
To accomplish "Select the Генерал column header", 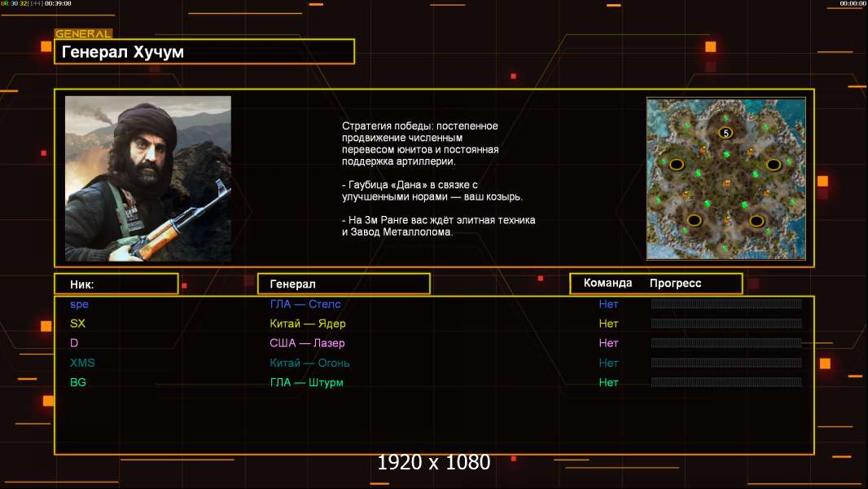I will click(x=343, y=284).
